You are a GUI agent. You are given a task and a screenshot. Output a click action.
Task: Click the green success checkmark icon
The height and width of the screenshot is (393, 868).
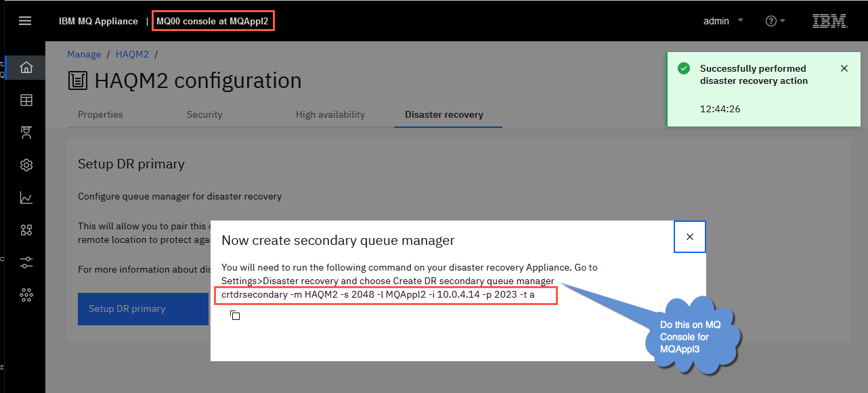point(684,68)
